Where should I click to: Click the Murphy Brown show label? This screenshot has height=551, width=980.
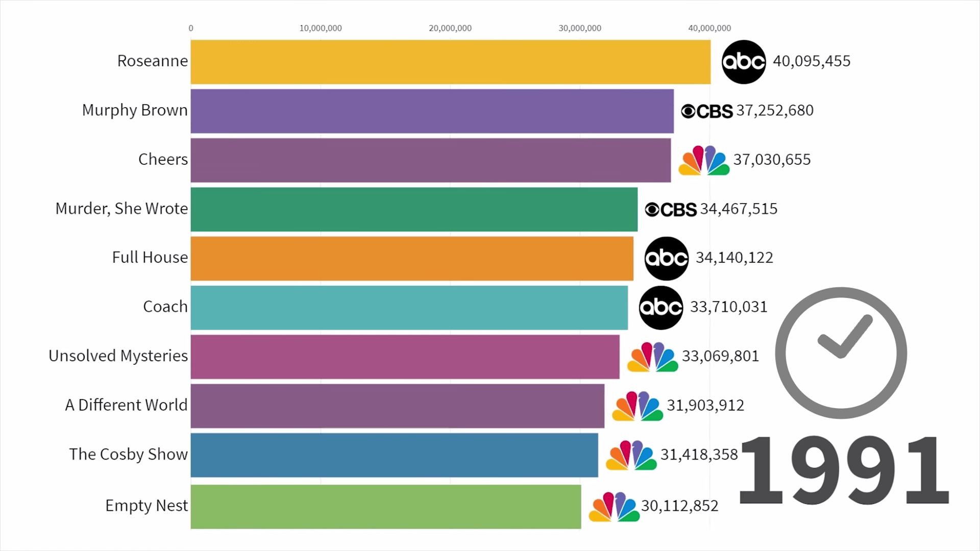tap(135, 110)
